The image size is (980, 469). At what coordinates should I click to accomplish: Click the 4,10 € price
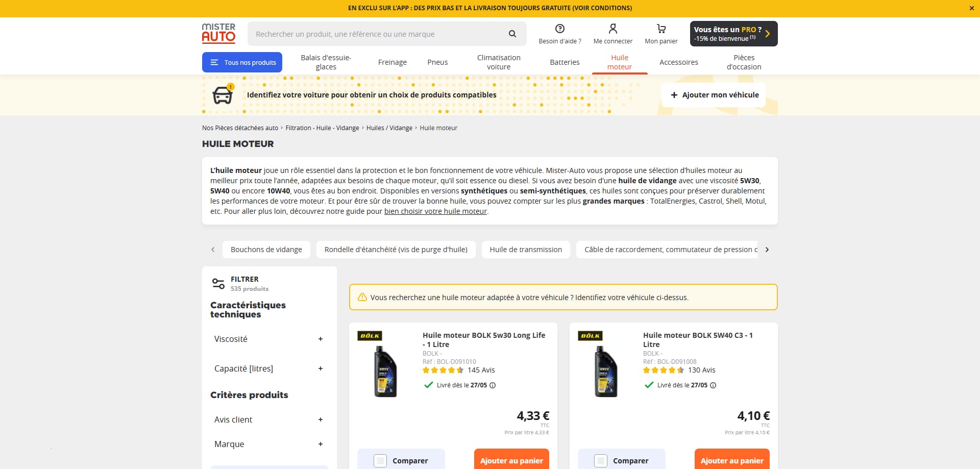[x=753, y=416]
